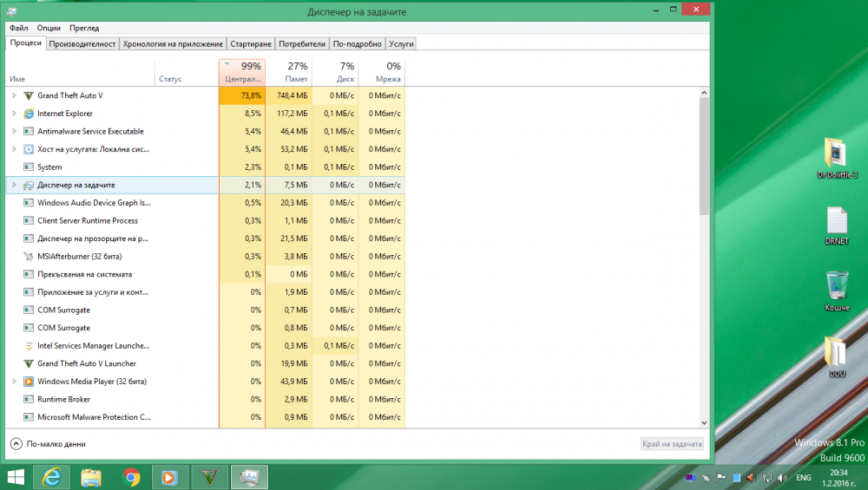Click the Action Center flag tray icon

721,478
